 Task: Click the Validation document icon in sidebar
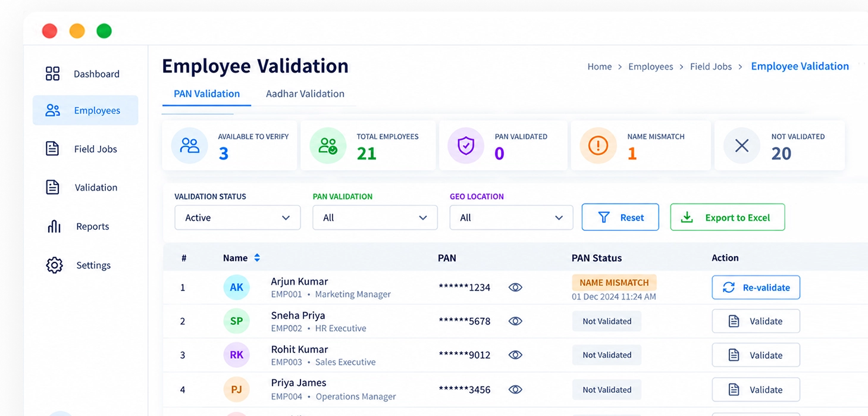click(52, 187)
